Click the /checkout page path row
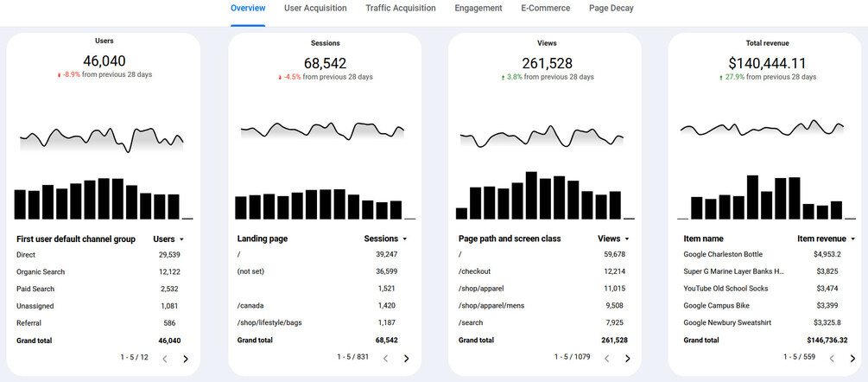The image size is (868, 382). click(x=541, y=271)
